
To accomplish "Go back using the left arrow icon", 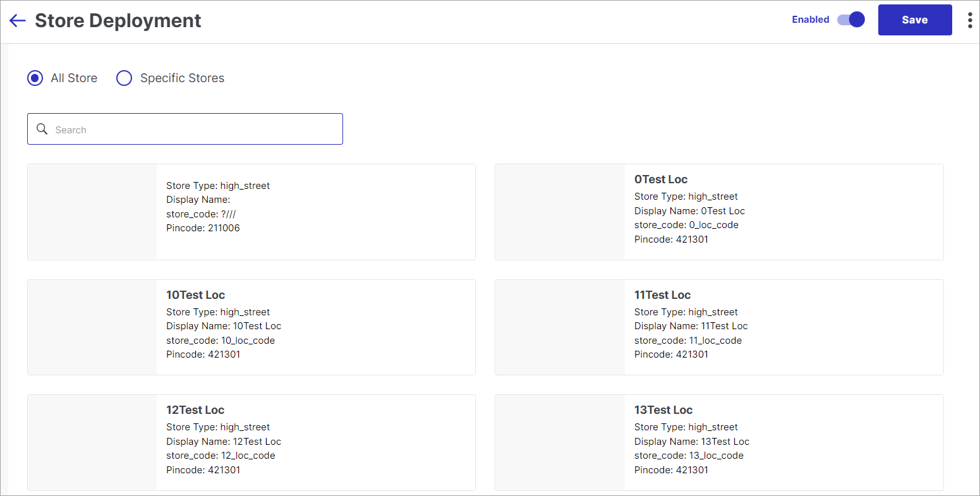I will tap(18, 20).
